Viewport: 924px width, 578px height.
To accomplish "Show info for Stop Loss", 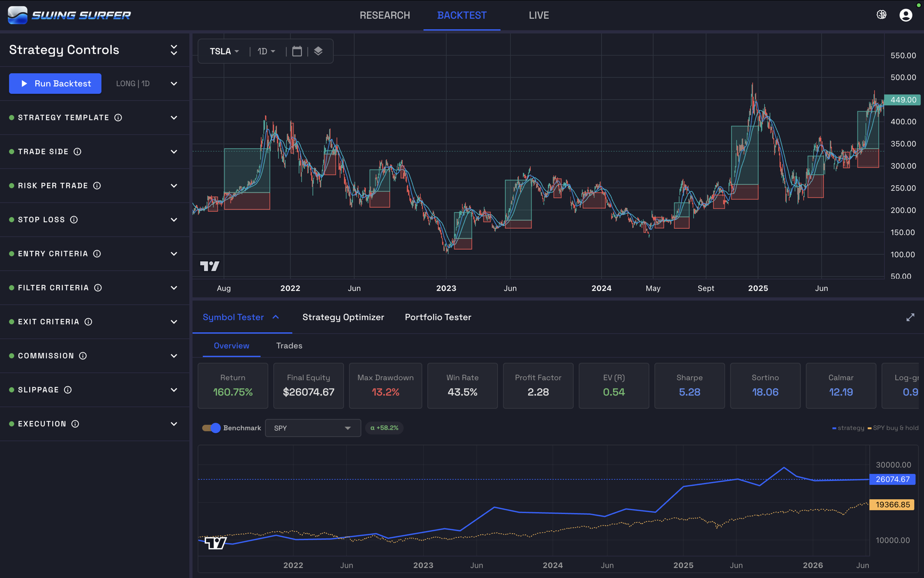I will point(74,219).
